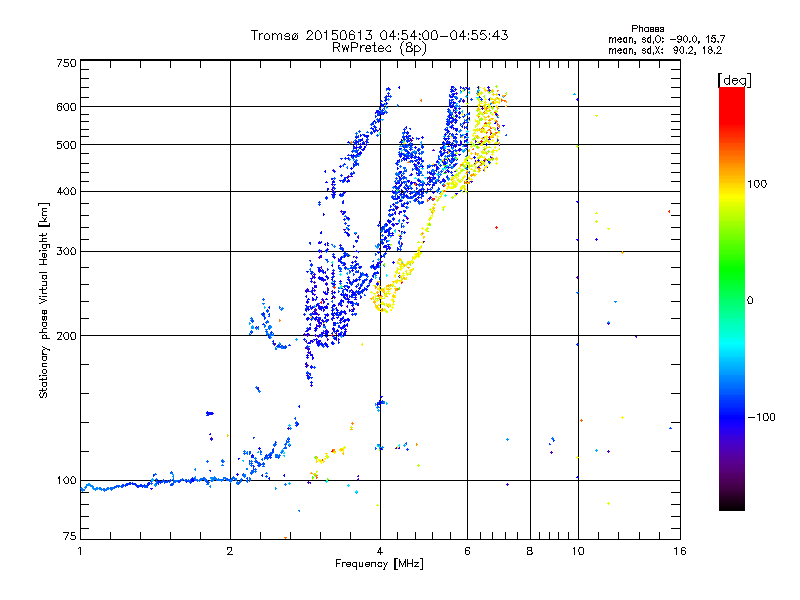
Task: Click the 16 MHz frequency tick label
Action: click(680, 551)
